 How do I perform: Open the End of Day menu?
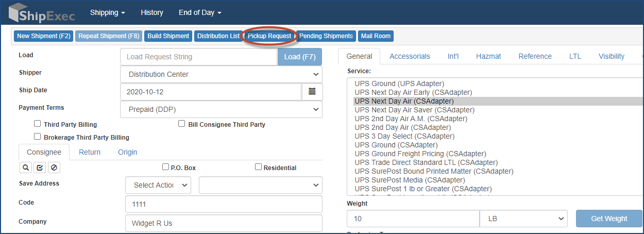200,12
